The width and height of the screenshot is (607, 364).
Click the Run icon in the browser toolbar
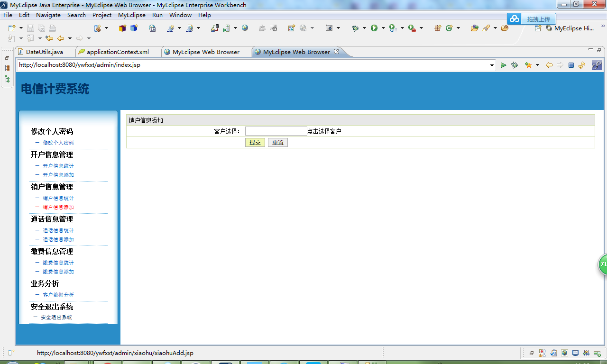(503, 65)
